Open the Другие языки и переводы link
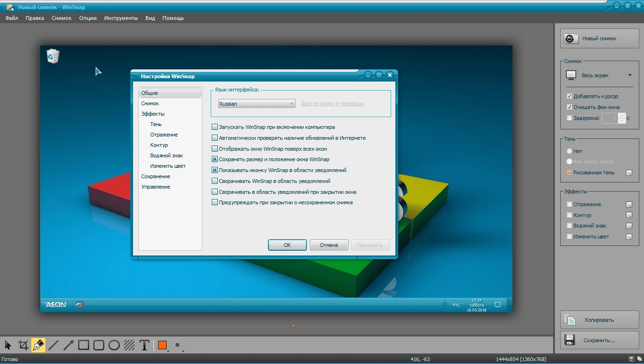644x364 pixels. [332, 104]
